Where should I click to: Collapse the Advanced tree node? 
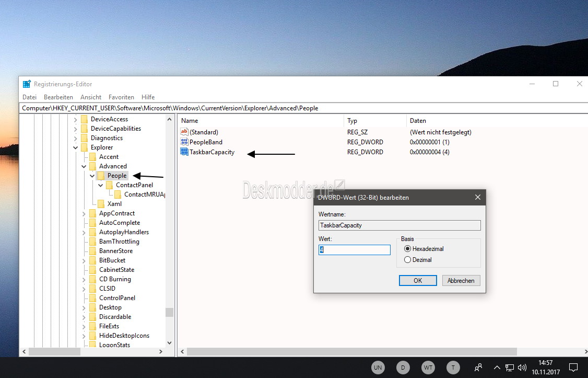(84, 166)
